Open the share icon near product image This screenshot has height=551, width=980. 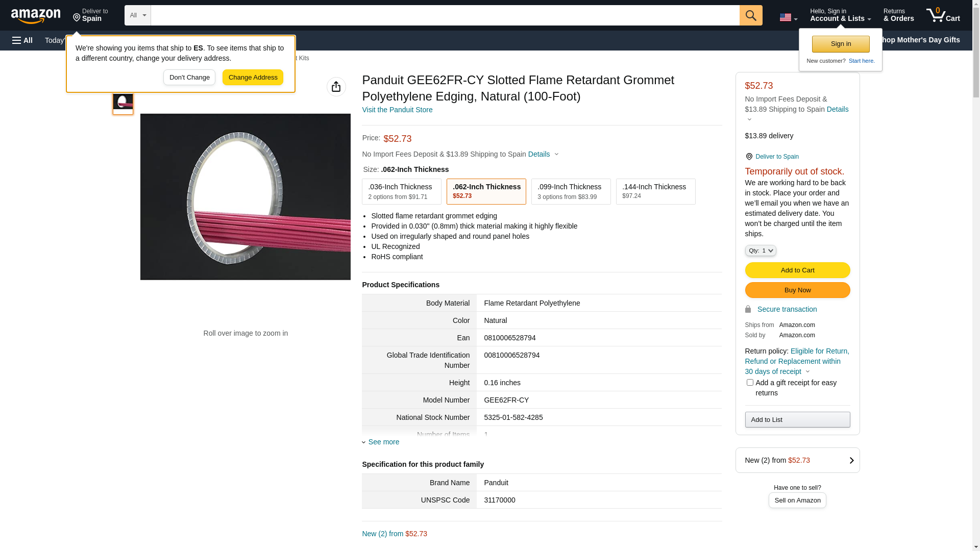(x=336, y=87)
